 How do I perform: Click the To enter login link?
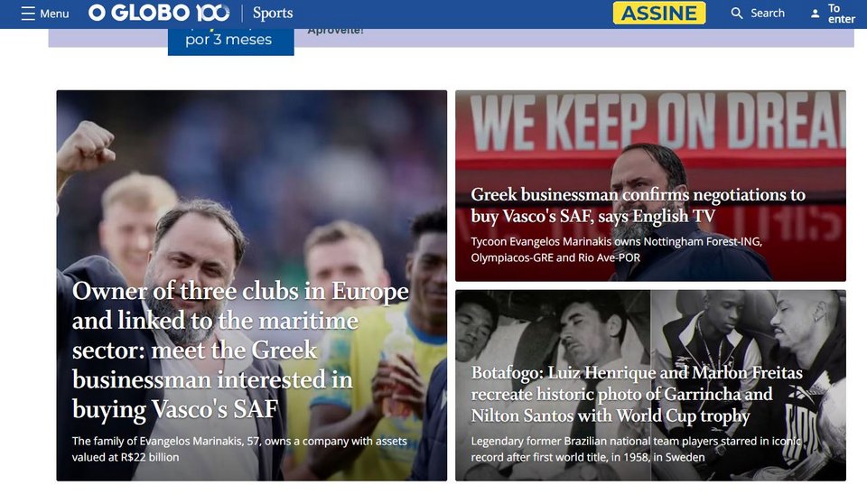tap(841, 14)
